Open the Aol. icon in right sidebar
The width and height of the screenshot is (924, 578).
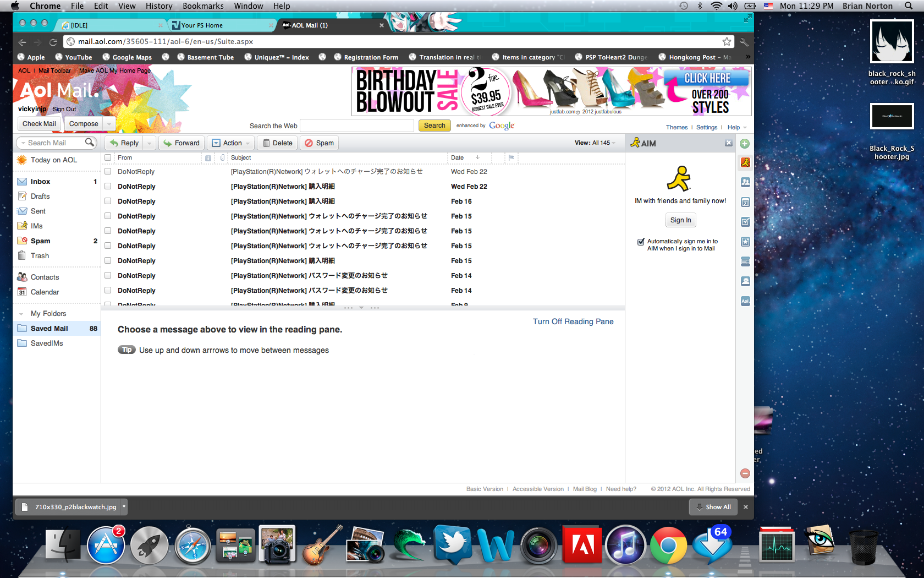tap(745, 301)
